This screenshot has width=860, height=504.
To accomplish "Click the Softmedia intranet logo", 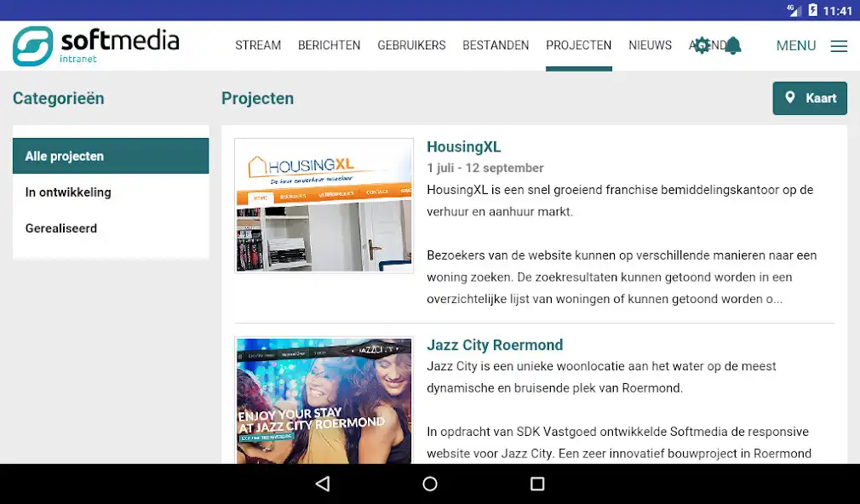I will pos(96,46).
